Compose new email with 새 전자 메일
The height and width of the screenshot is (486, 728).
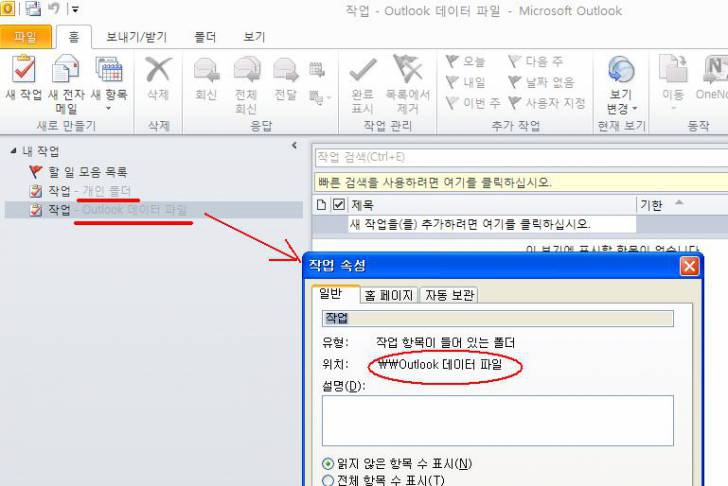click(x=66, y=84)
